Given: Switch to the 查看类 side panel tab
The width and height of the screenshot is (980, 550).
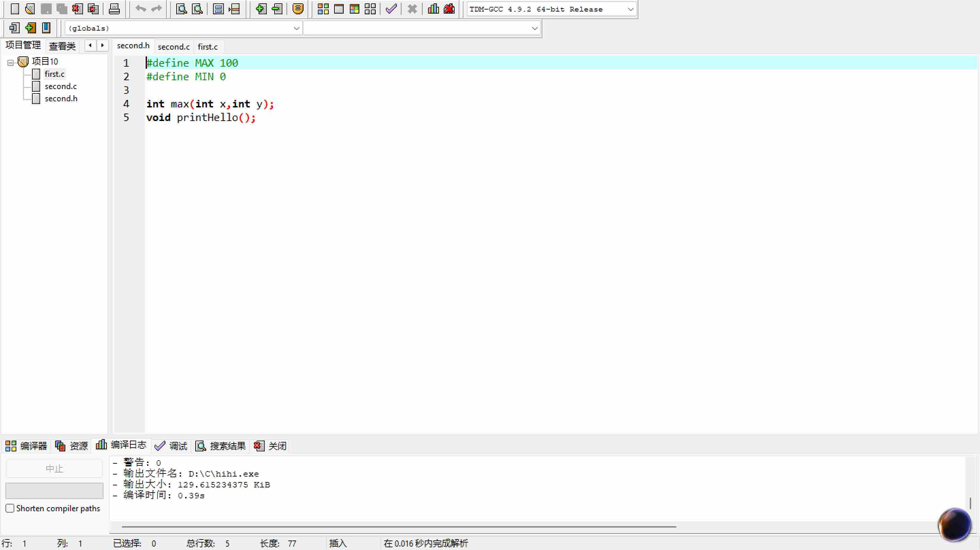Looking at the screenshot, I should [x=62, y=46].
